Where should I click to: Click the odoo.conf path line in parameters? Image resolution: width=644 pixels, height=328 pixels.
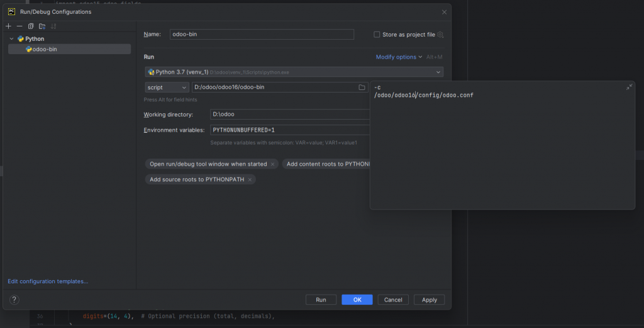[423, 95]
